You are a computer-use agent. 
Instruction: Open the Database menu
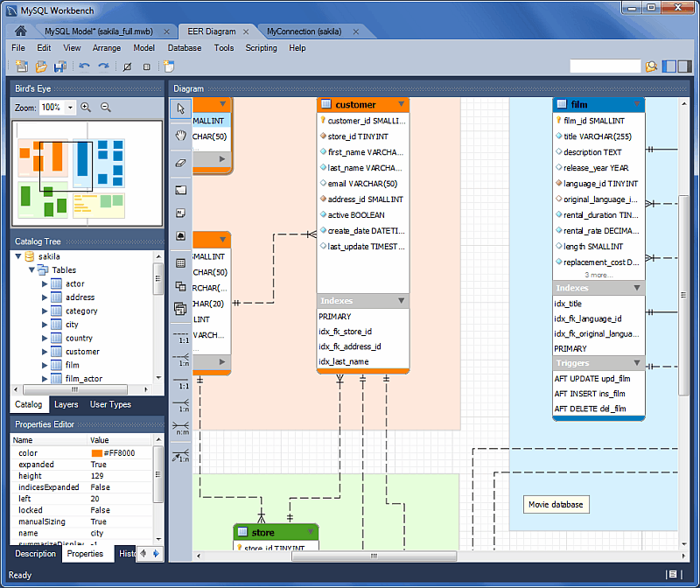(x=184, y=48)
